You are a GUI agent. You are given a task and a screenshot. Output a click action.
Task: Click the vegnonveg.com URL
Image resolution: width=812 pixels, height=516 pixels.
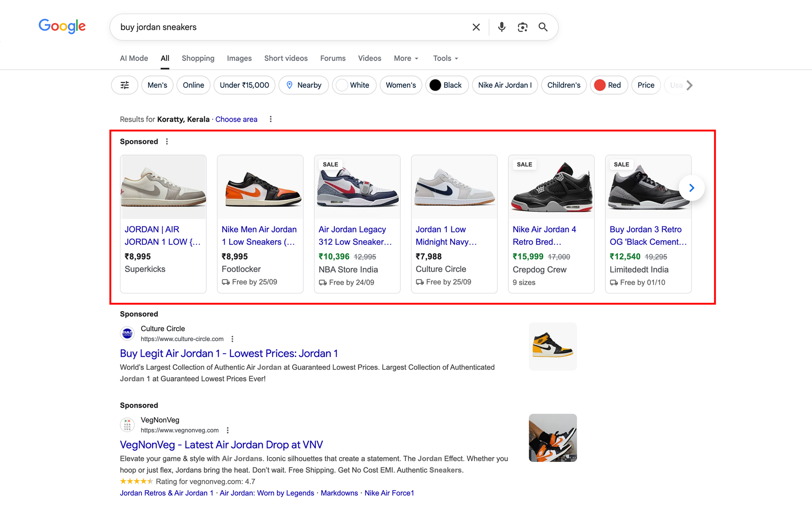pyautogui.click(x=180, y=431)
